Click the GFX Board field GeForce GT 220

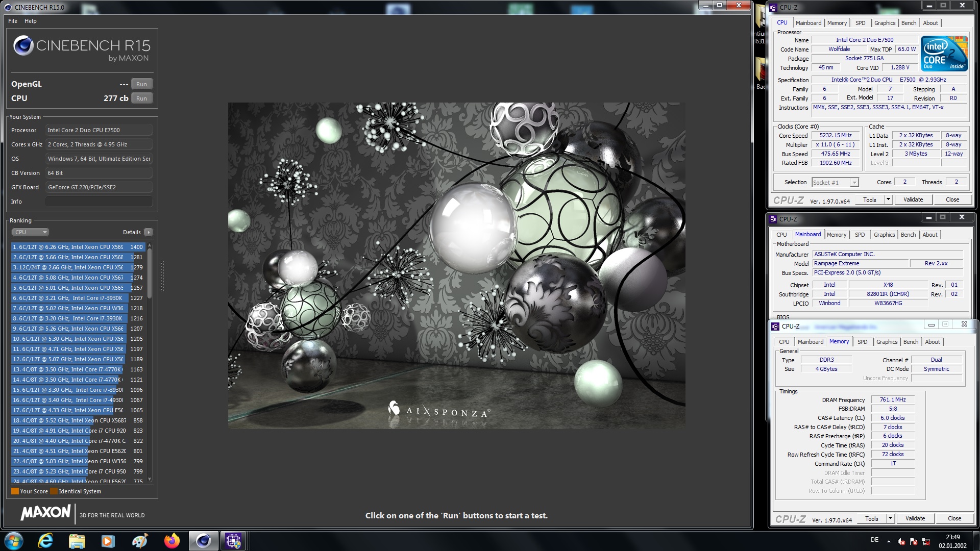99,187
